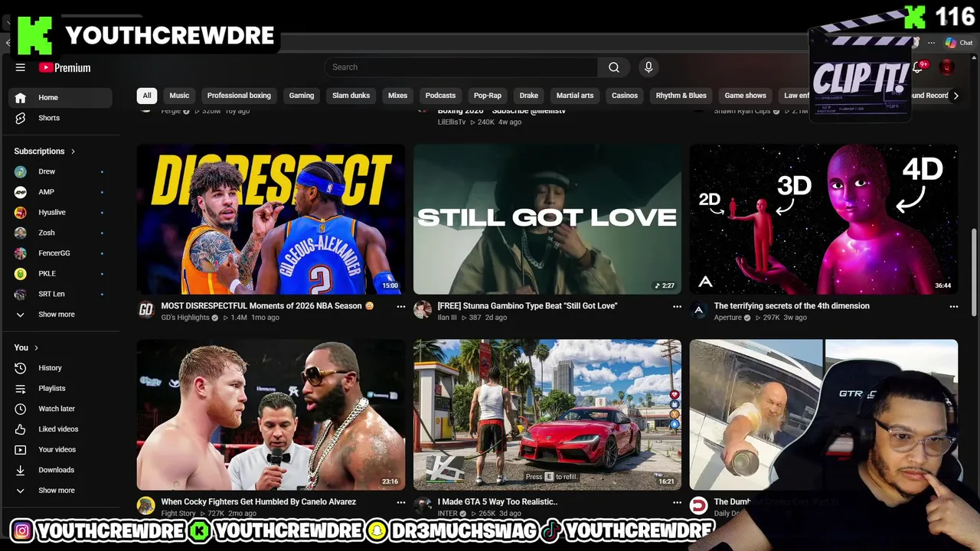The width and height of the screenshot is (980, 551).
Task: Select the Slam dunks chip
Action: [351, 96]
